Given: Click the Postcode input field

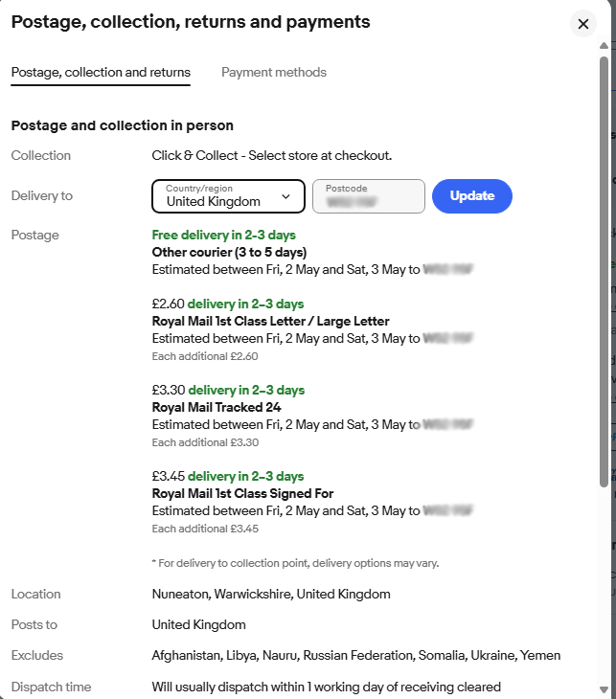Looking at the screenshot, I should pyautogui.click(x=369, y=196).
